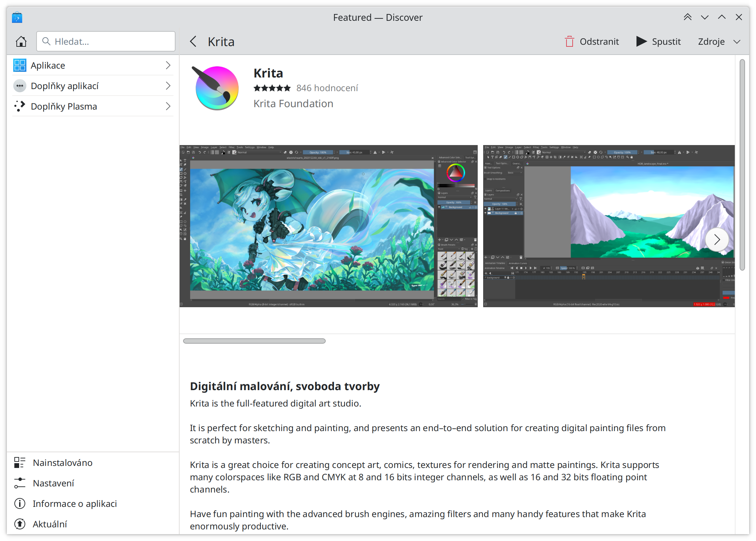This screenshot has width=756, height=541.
Task: Click the Aktuální update arrow icon
Action: (20, 524)
